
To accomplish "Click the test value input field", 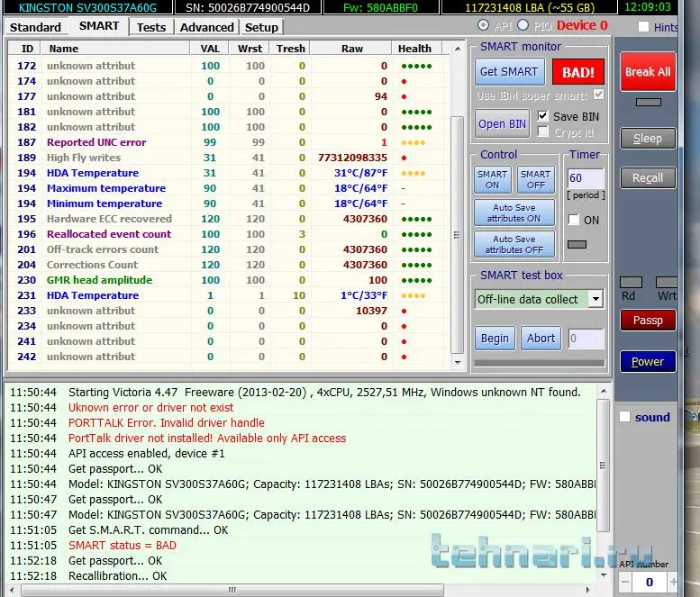I will click(586, 339).
